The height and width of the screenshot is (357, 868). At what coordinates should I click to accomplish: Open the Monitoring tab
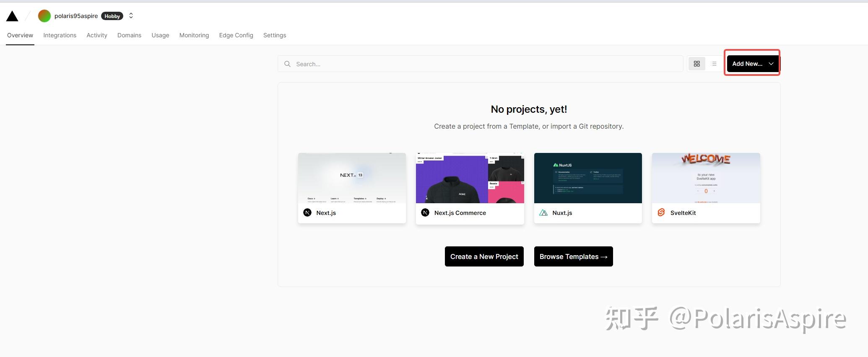pos(194,35)
